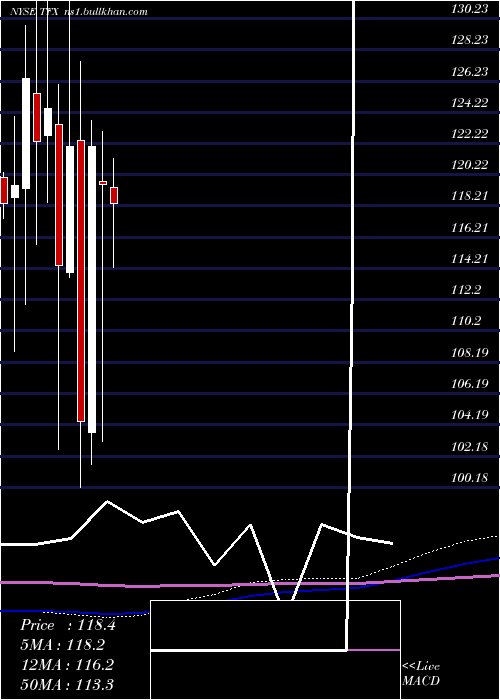Click the 108.19 price axis label
Screen dimensions: 500x700
click(470, 353)
